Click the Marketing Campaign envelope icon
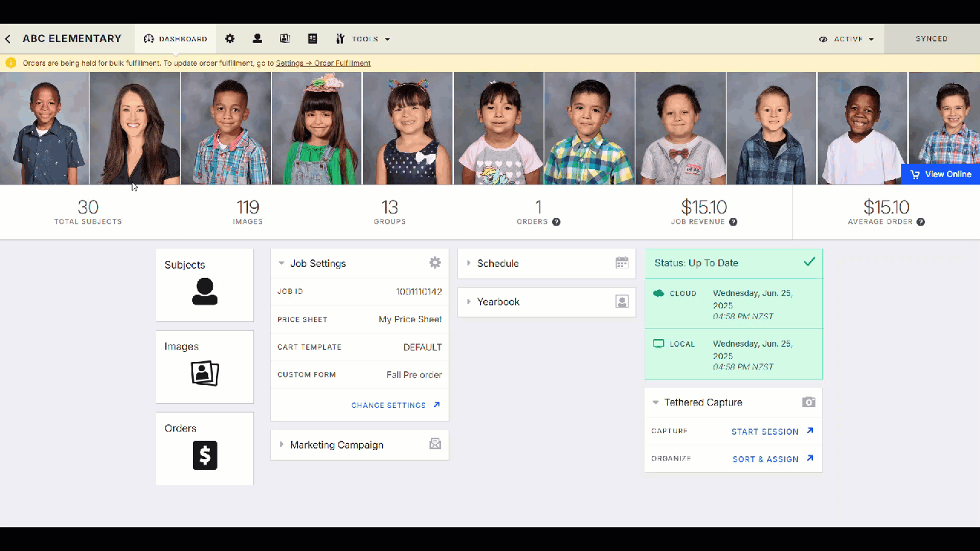Screen dimensions: 980x551 click(435, 444)
